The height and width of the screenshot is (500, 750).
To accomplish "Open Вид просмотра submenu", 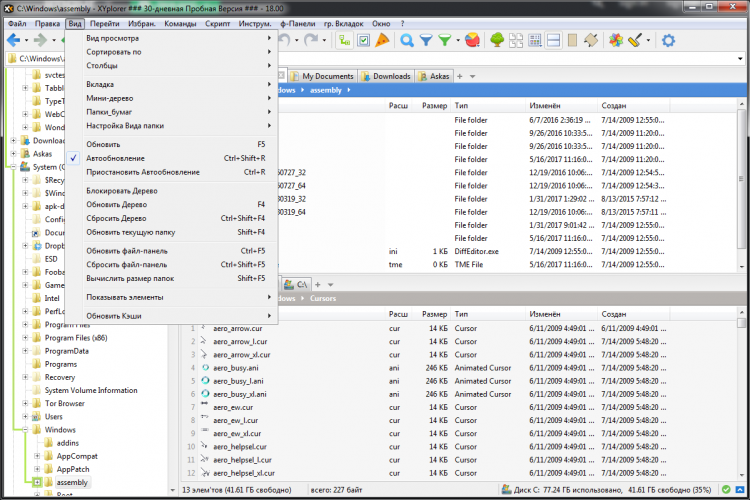I will (x=172, y=38).
